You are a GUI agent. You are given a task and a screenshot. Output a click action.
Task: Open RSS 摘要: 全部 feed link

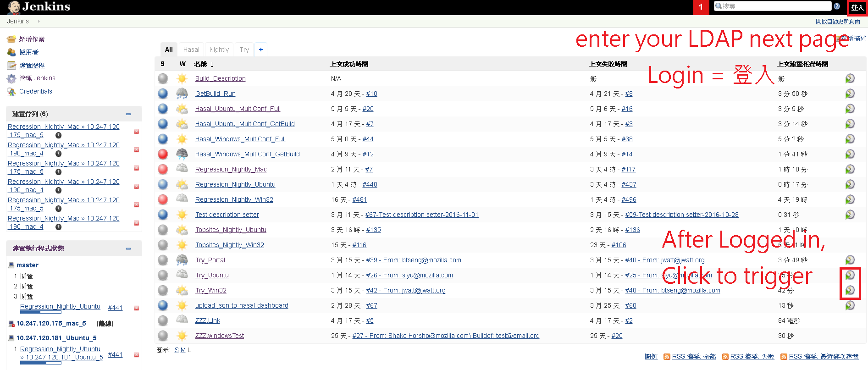[x=694, y=356]
